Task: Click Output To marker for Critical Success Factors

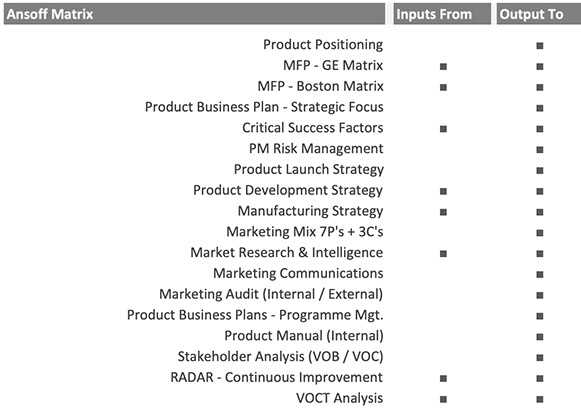Action: pyautogui.click(x=540, y=129)
